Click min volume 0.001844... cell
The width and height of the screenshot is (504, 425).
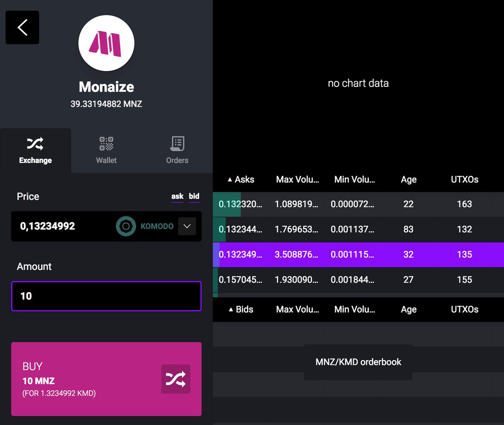[352, 280]
